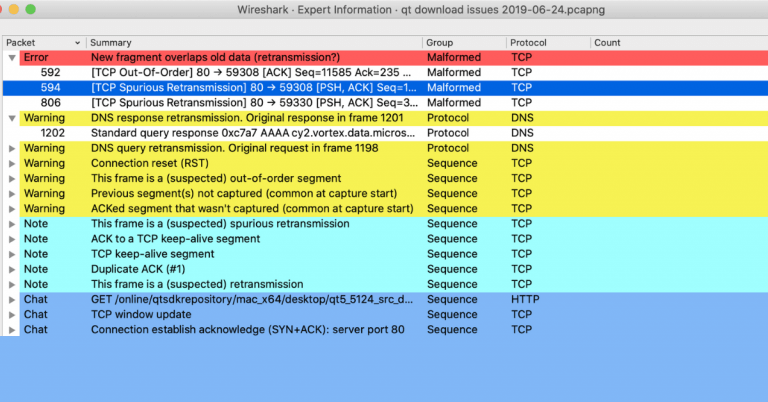Collapse the DNS response retransmission warning

11,118
